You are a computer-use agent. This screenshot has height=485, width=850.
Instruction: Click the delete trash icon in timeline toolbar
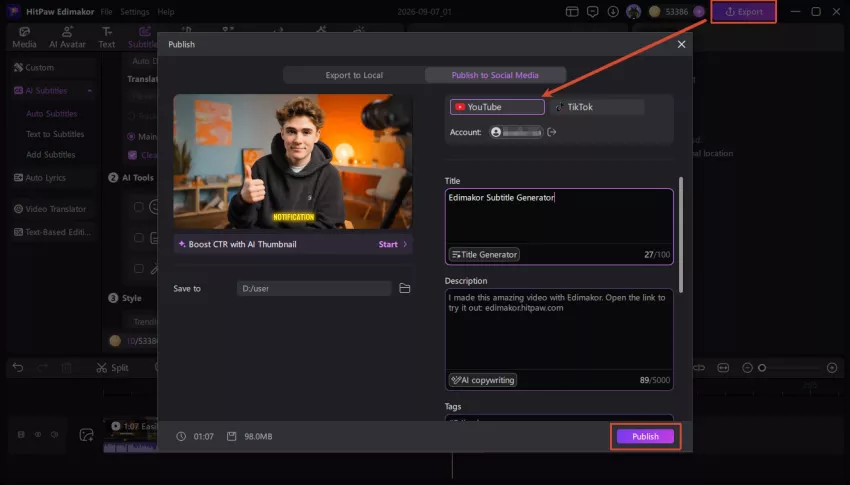point(66,367)
